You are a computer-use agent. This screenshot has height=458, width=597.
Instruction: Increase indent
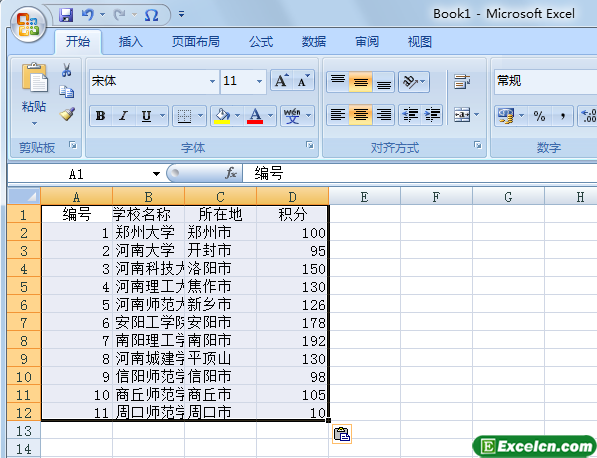(432, 115)
